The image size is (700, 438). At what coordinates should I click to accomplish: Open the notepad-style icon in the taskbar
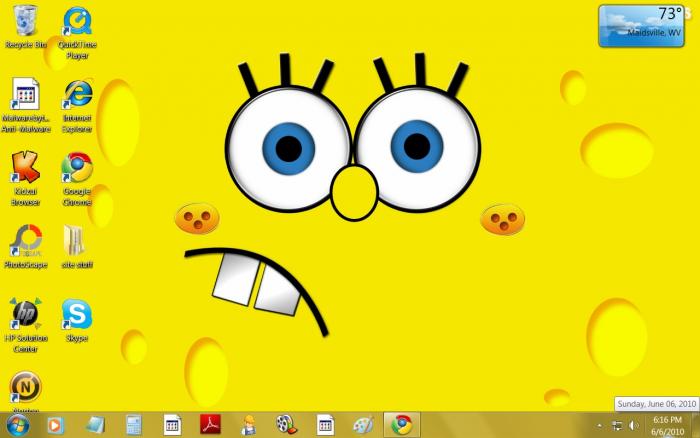pos(95,425)
